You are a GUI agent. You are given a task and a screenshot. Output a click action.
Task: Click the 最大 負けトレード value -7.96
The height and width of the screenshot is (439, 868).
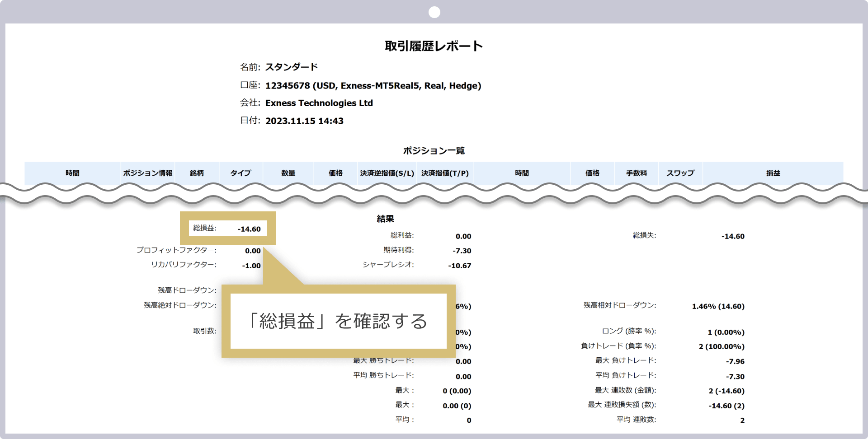pos(735,362)
